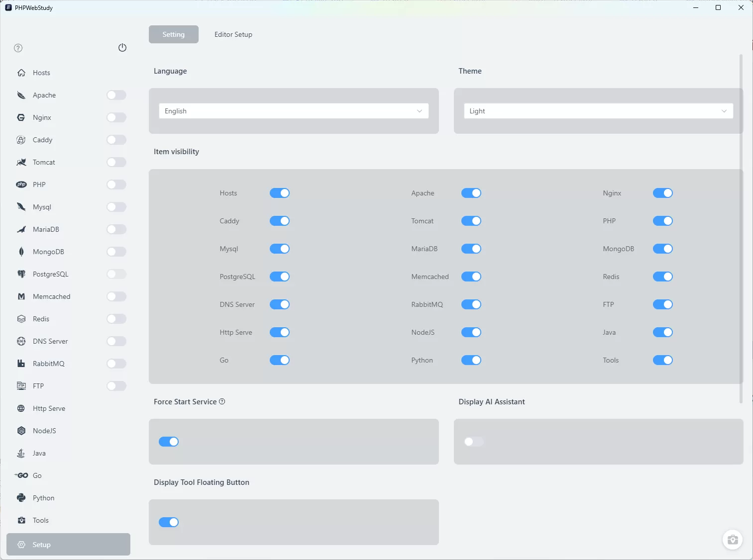Select RabbitMQ in the sidebar
Image resolution: width=753 pixels, height=560 pixels.
pyautogui.click(x=47, y=364)
